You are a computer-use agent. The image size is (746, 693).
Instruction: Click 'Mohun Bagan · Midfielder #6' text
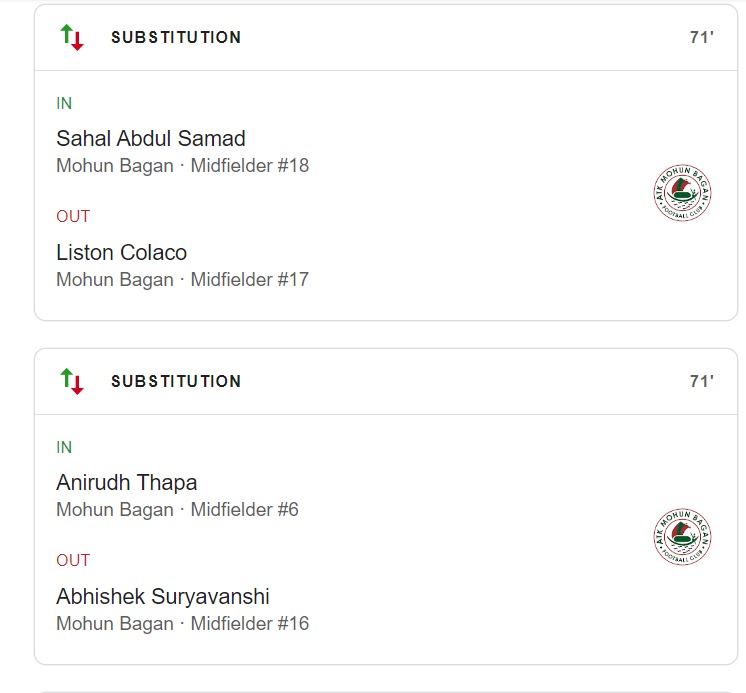pyautogui.click(x=177, y=510)
